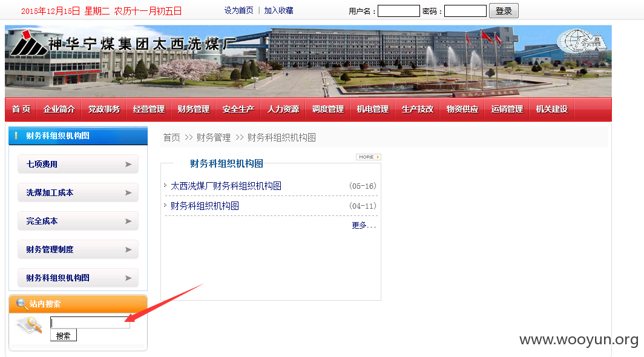Open the 04-11 article 财务科组织机构图
This screenshot has width=644, height=357.
tap(205, 206)
